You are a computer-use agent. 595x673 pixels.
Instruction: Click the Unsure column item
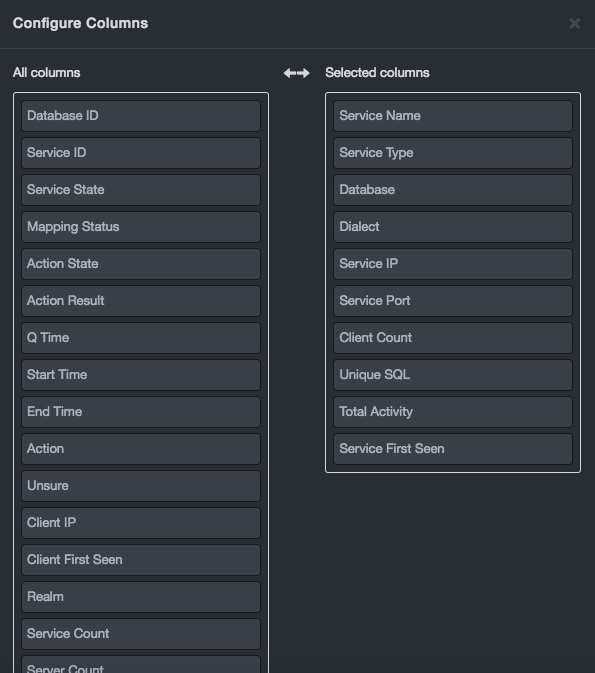tap(141, 486)
